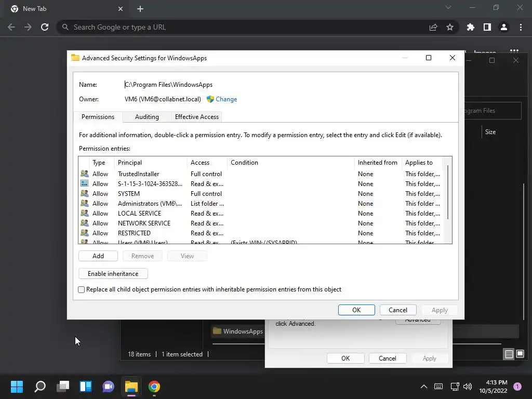
Task: Open the volume control in system tray
Action: pyautogui.click(x=468, y=387)
